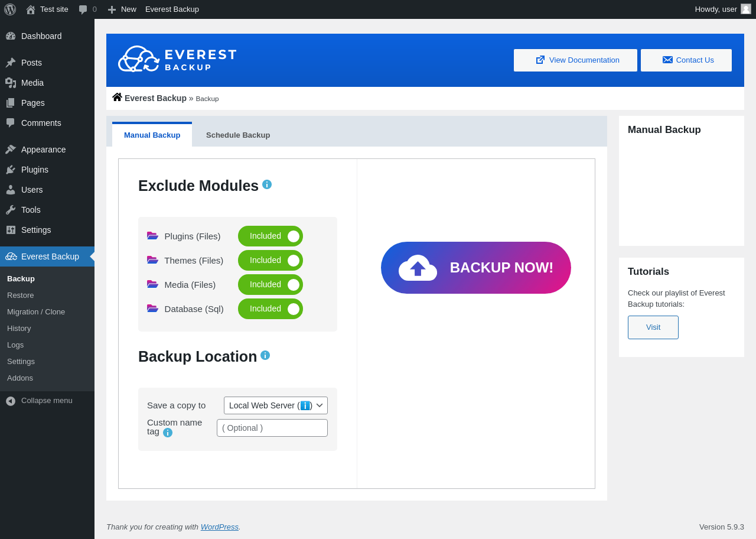Open the Save a copy to dropdown
756x539 pixels.
pyautogui.click(x=276, y=405)
